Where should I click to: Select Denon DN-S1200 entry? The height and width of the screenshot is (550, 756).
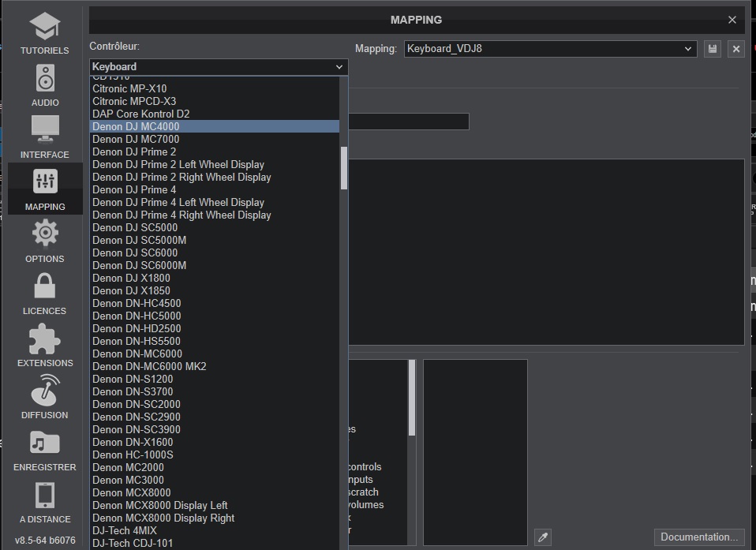(215, 379)
